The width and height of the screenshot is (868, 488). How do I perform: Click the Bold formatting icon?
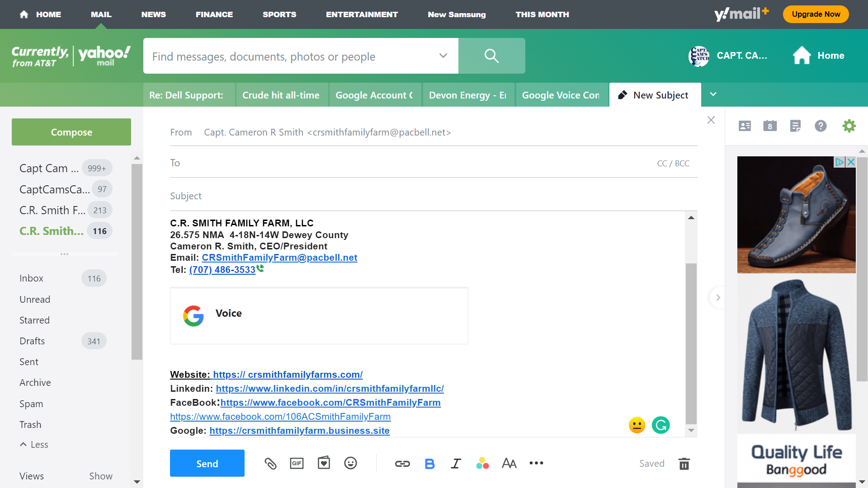click(428, 464)
